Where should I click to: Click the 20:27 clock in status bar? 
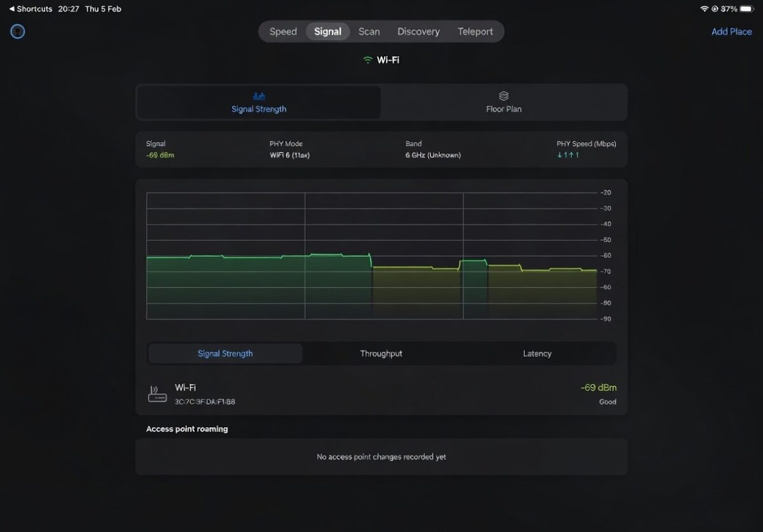68,9
